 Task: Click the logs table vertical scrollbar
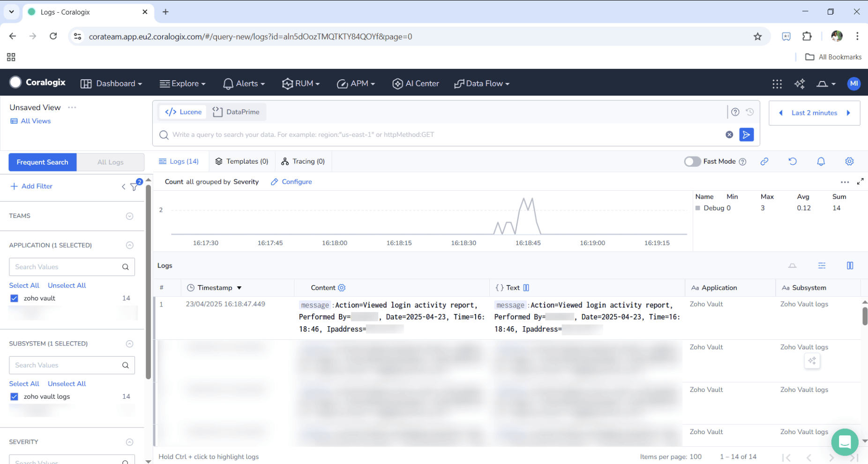(x=865, y=316)
